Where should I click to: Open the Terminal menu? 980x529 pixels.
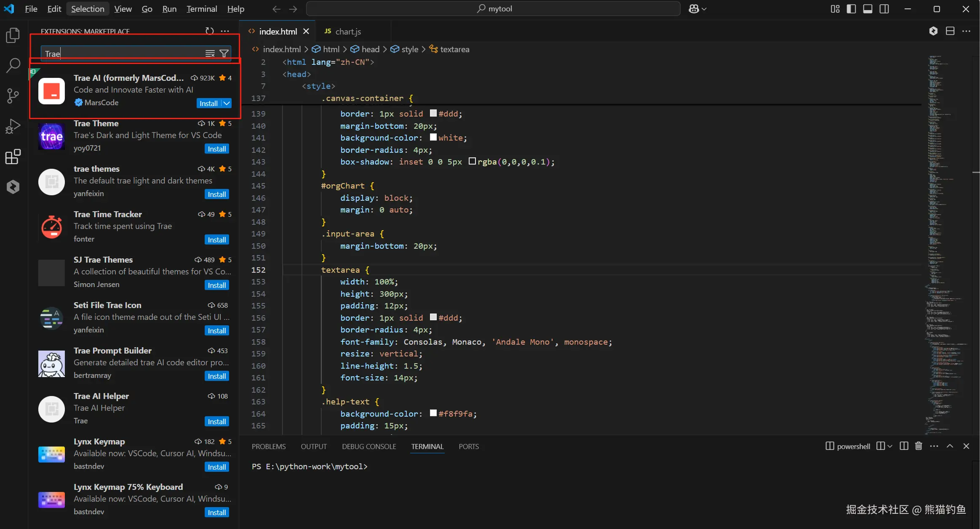(x=201, y=9)
